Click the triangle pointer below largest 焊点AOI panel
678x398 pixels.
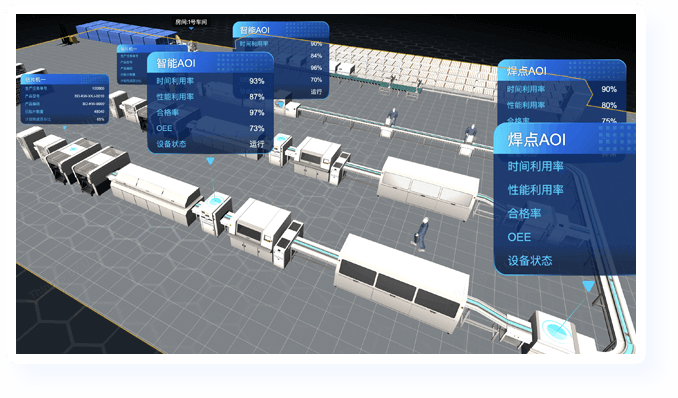click(x=588, y=286)
